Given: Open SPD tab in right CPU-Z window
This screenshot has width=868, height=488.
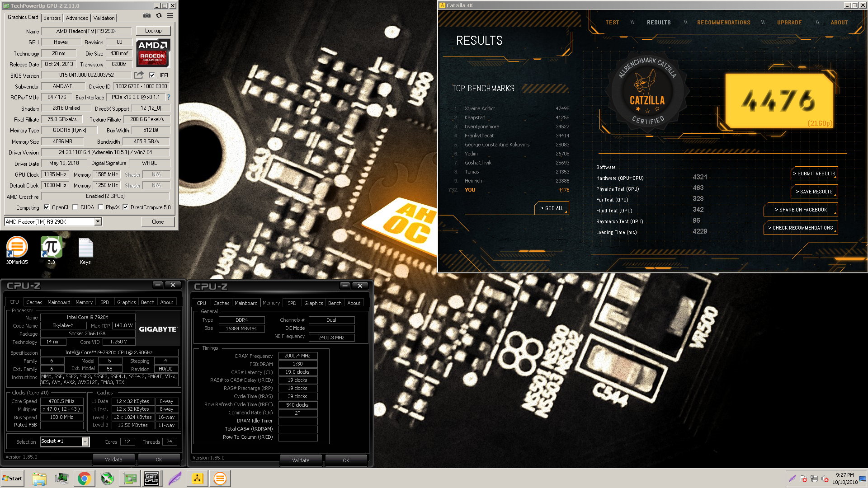Looking at the screenshot, I should pyautogui.click(x=292, y=303).
